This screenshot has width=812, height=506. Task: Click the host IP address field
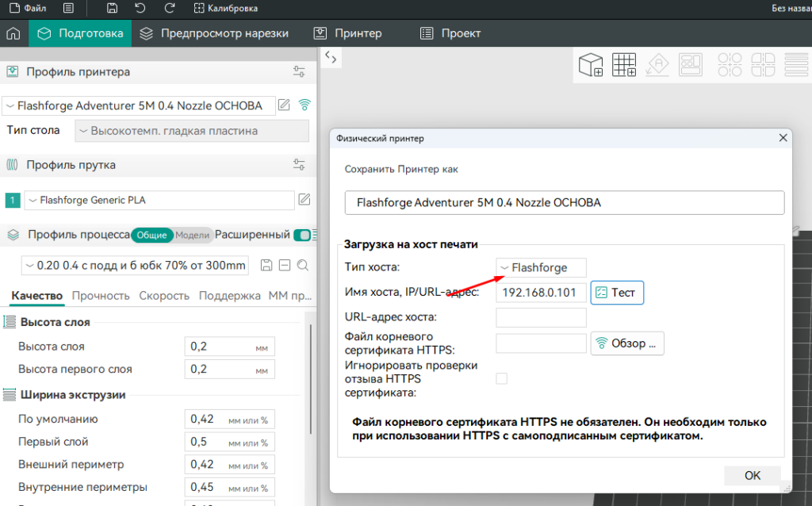coord(541,293)
